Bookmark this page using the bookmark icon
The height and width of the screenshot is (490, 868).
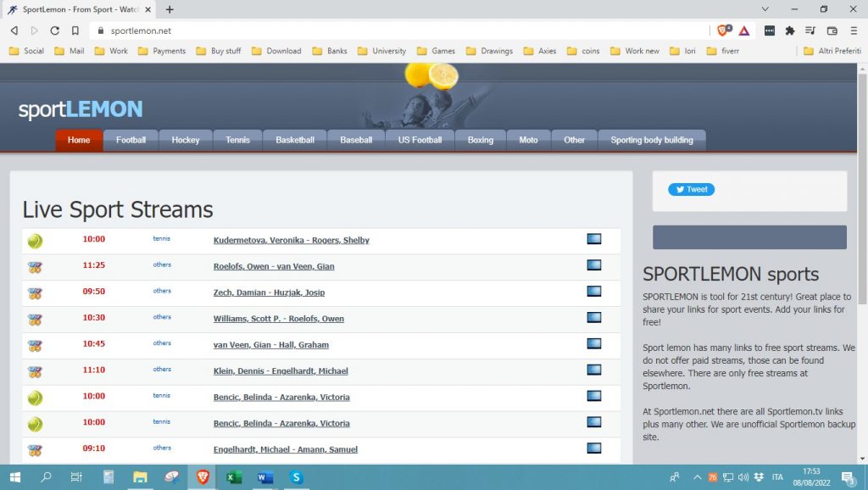coord(75,31)
